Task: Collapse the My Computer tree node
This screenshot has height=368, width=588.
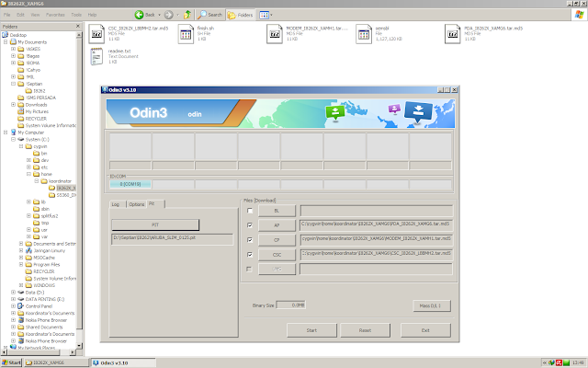Action: (6, 132)
